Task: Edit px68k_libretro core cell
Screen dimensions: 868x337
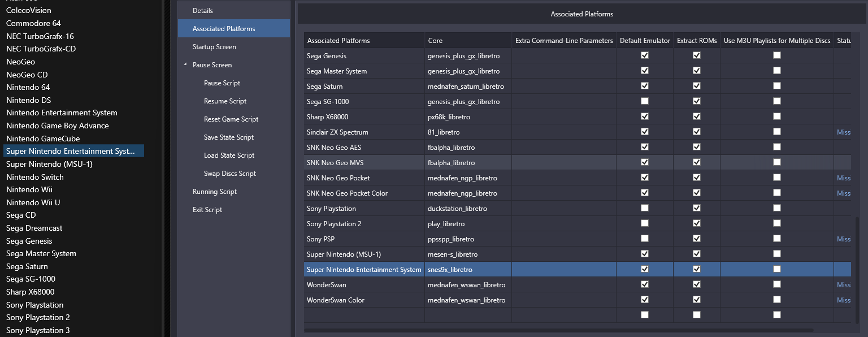Action: [468, 116]
